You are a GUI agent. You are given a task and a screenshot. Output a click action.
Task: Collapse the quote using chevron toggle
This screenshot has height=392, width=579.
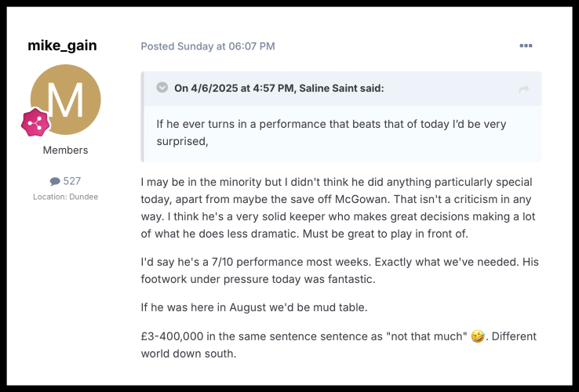(x=162, y=88)
